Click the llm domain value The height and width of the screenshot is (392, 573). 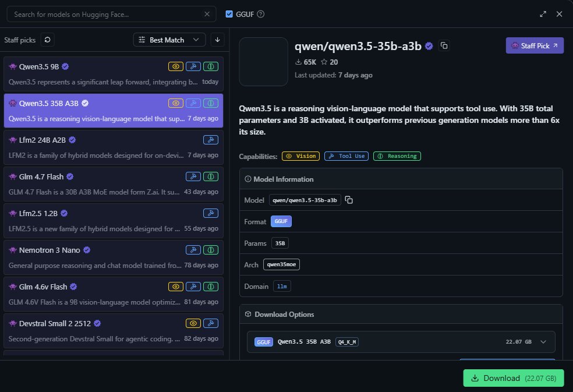pyautogui.click(x=282, y=287)
